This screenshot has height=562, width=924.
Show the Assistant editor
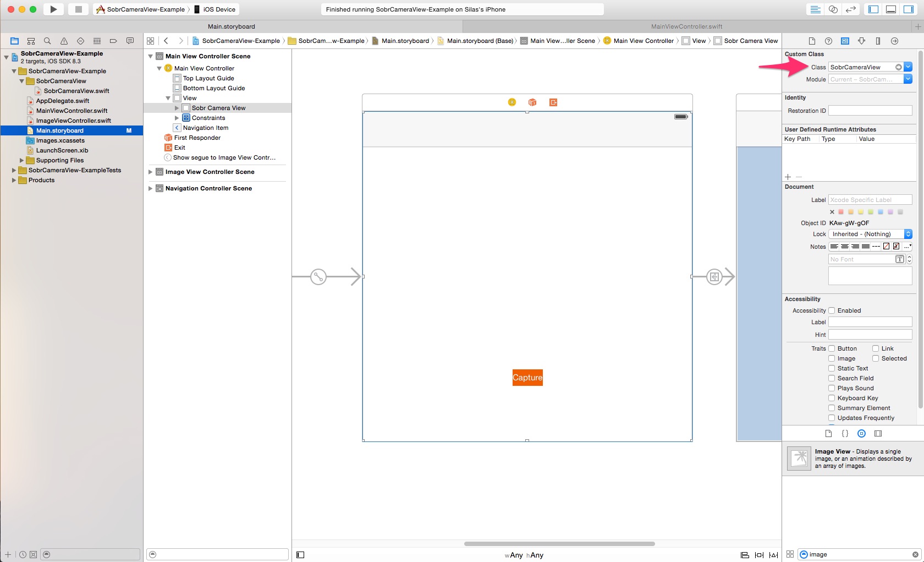tap(833, 9)
